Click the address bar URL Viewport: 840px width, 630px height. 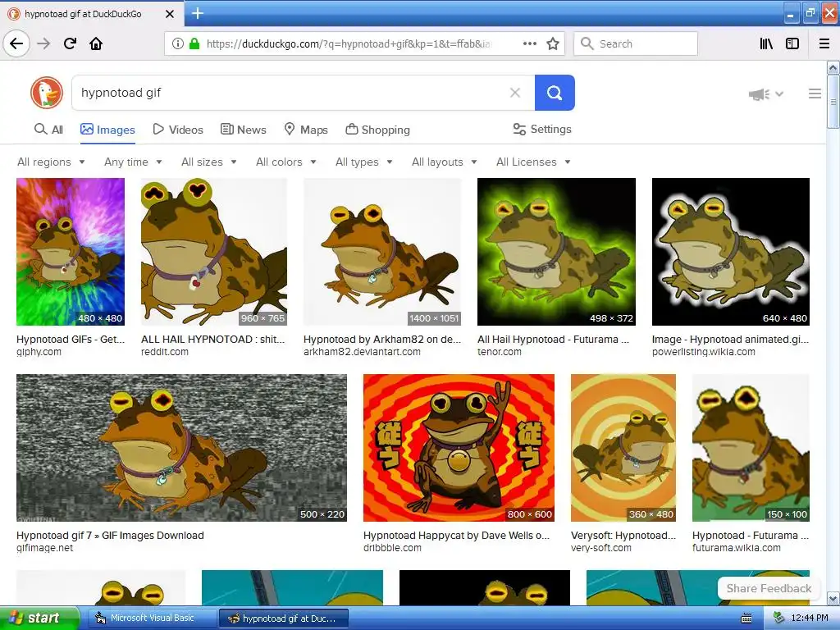coord(348,44)
